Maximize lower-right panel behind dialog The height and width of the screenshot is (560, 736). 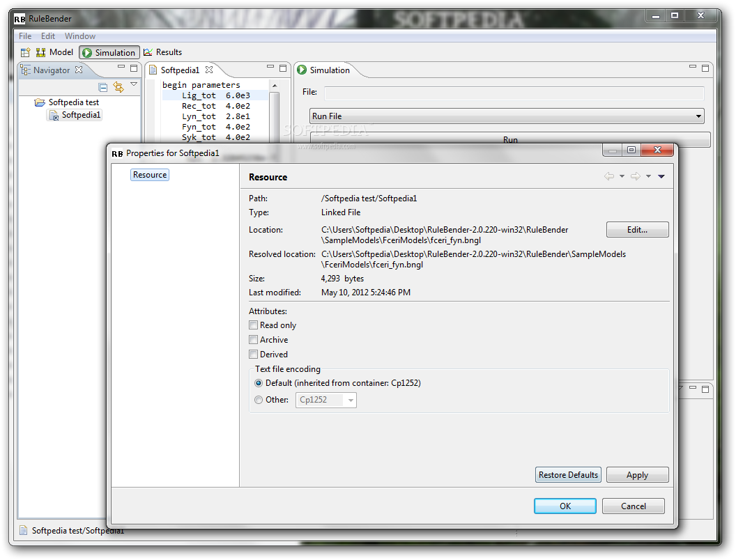[705, 389]
